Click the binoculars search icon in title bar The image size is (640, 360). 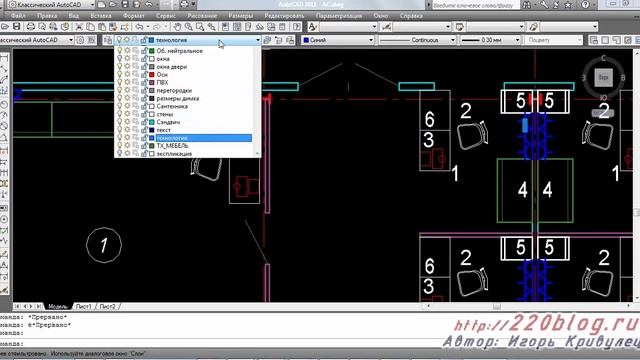tap(527, 5)
